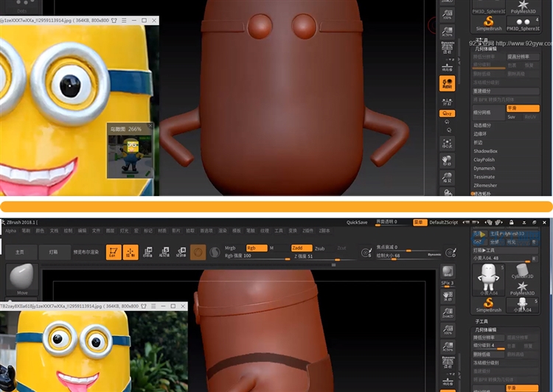Open the 文档 menu
This screenshot has width=553, height=392.
[54, 231]
